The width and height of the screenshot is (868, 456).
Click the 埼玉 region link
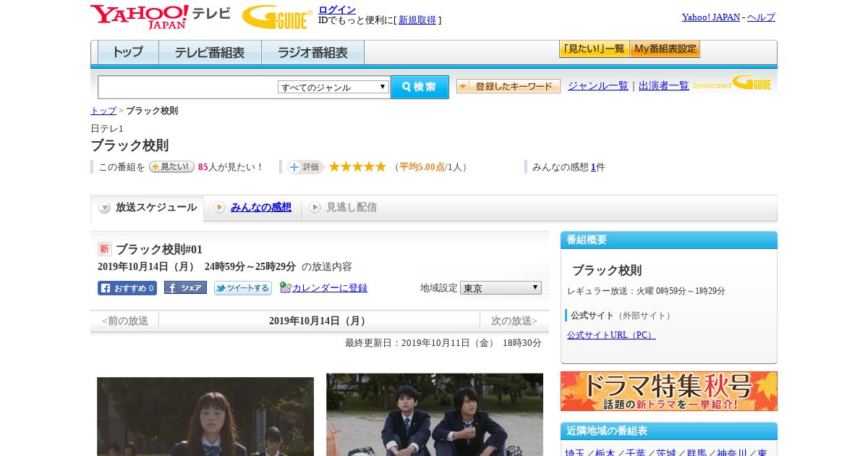[x=575, y=453]
